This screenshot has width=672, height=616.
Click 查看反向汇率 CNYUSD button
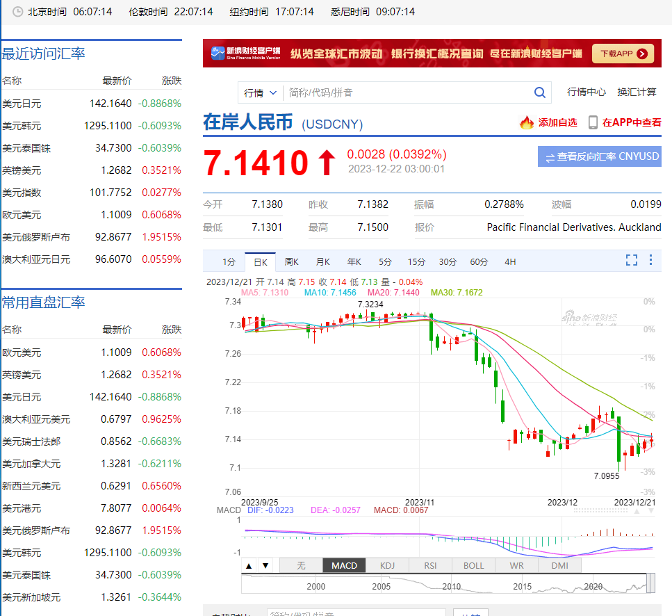tap(599, 156)
